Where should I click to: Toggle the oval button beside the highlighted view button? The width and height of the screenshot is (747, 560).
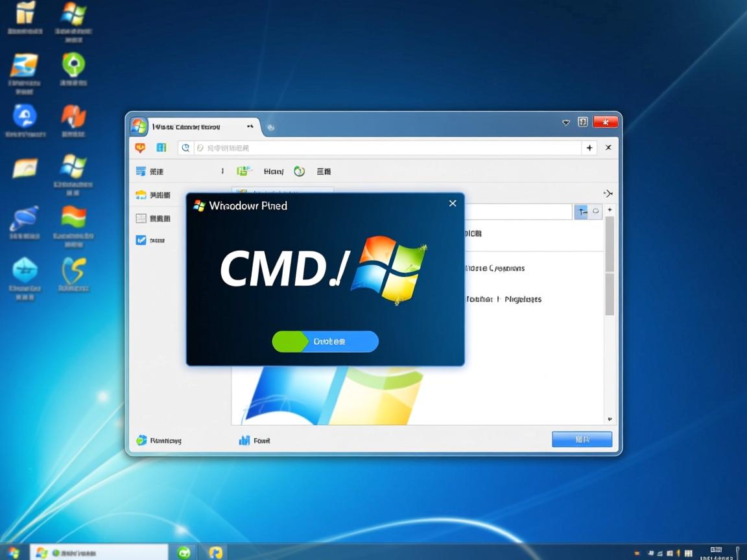(x=596, y=211)
